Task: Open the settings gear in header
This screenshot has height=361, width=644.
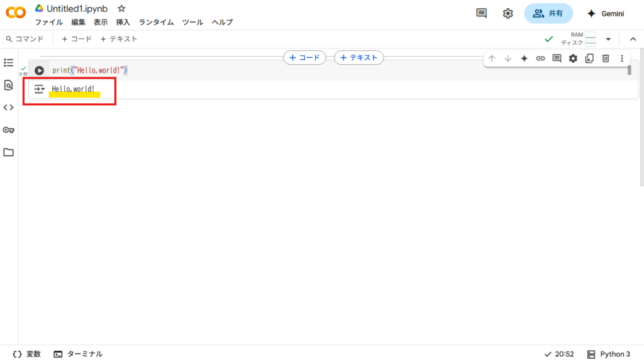Action: [508, 13]
